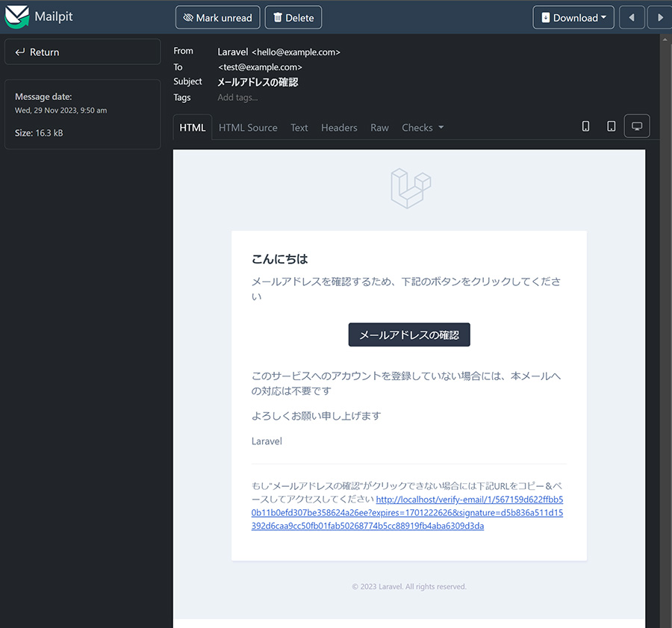672x628 pixels.
Task: Click the Add tags input field
Action: coord(237,98)
